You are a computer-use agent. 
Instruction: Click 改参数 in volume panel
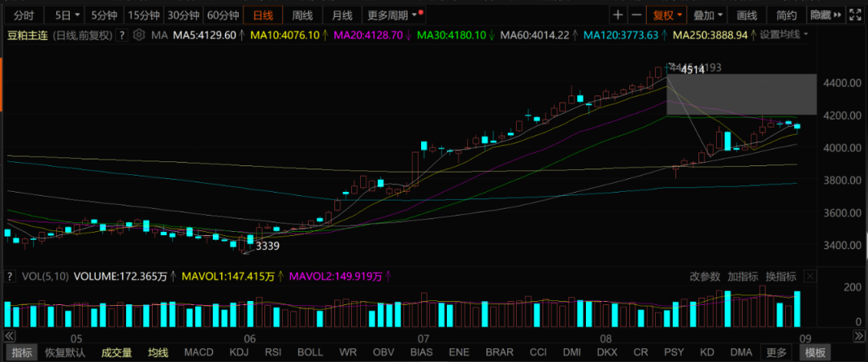click(x=705, y=276)
